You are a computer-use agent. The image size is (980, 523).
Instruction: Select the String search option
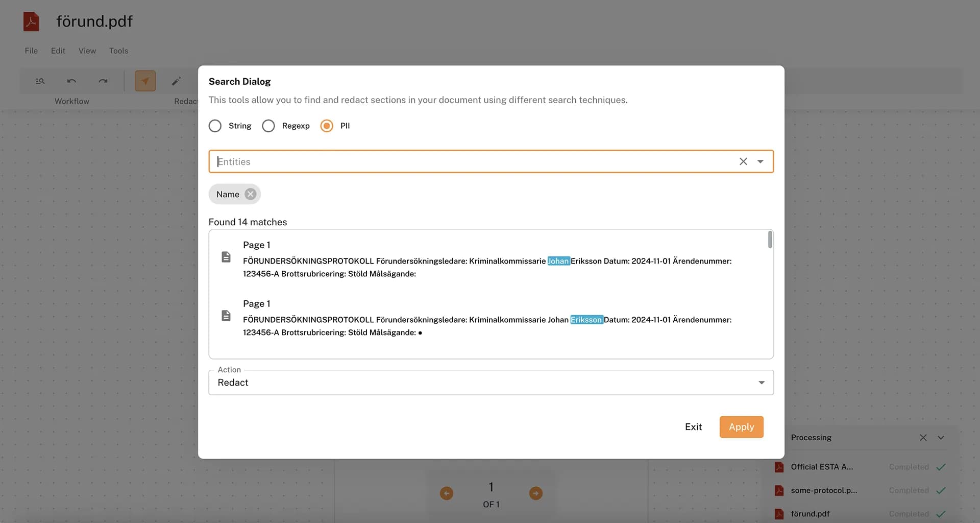215,126
